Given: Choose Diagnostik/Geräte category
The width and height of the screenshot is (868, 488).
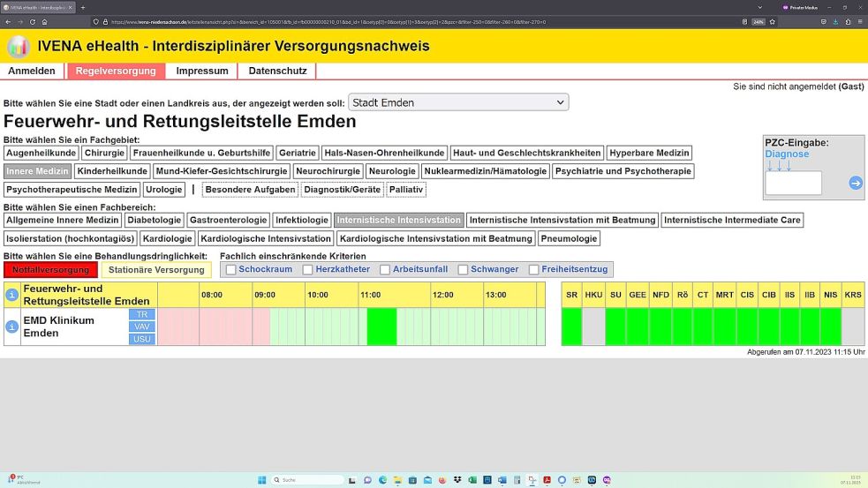Looking at the screenshot, I should (342, 189).
